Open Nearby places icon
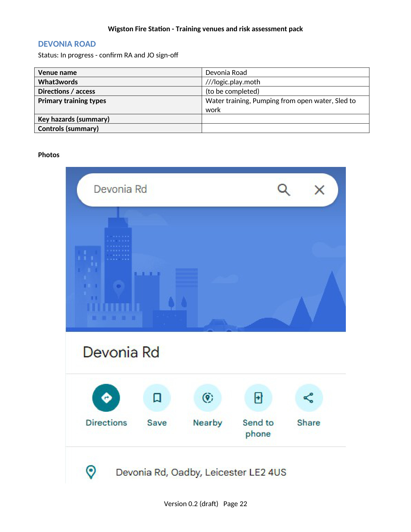Viewport: 411px width, 532px height. pos(208,398)
